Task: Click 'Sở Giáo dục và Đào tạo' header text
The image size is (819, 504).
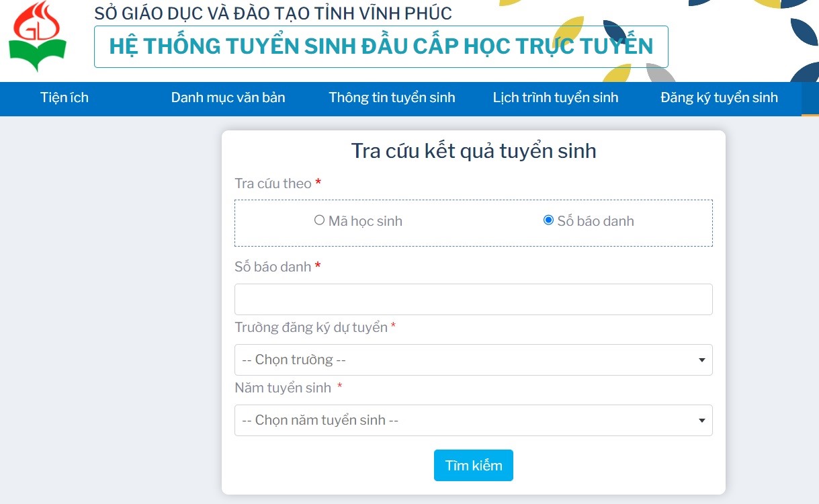Action: click(x=273, y=13)
